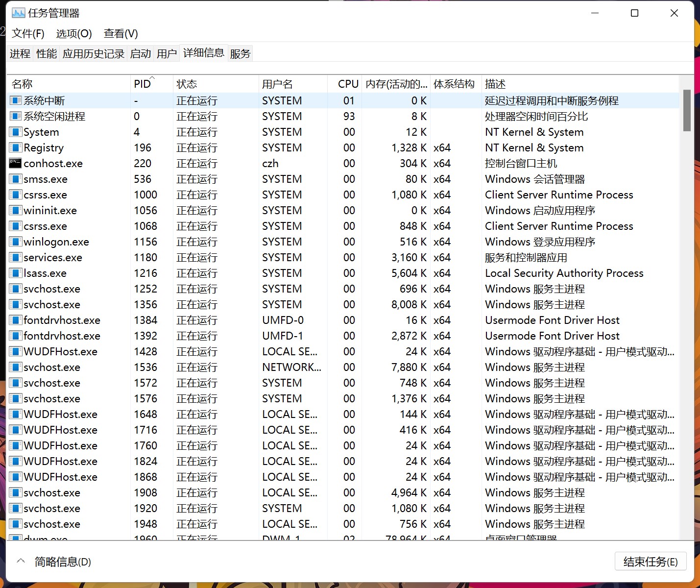
Task: Click icon of svchost.exe PID 1948
Action: (x=16, y=524)
